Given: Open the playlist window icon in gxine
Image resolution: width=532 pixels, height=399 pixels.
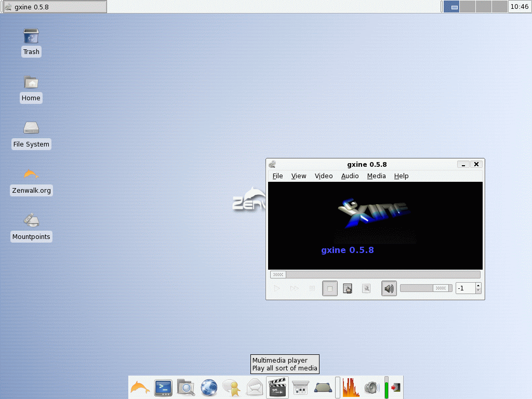Looking at the screenshot, I should pyautogui.click(x=348, y=288).
